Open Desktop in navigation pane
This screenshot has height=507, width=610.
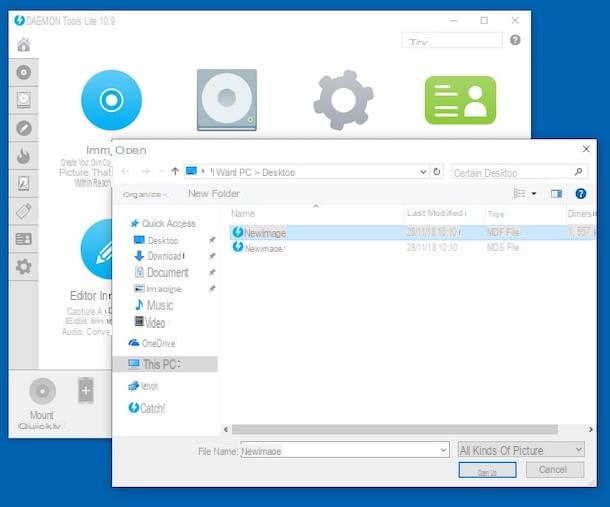[x=156, y=240]
